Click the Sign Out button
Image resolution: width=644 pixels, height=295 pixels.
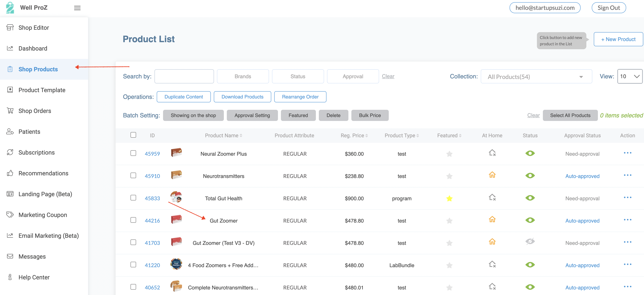tap(608, 8)
